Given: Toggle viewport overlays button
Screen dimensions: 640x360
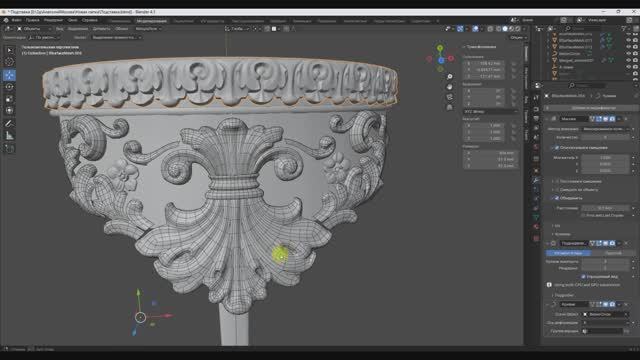Looking at the screenshot, I should (x=476, y=29).
